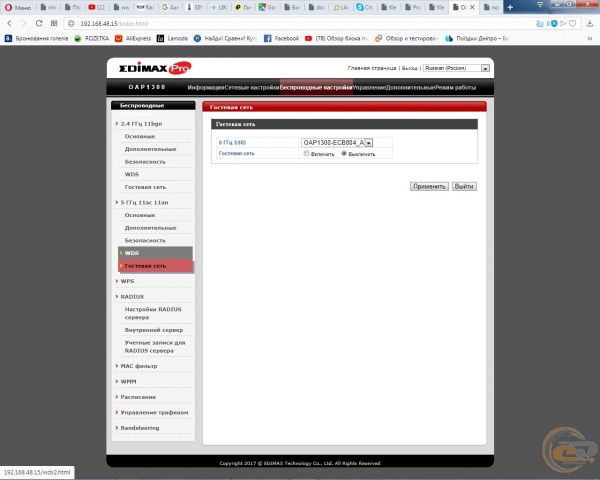The width and height of the screenshot is (600, 480).
Task: Open the Расписание entry
Action: [138, 397]
